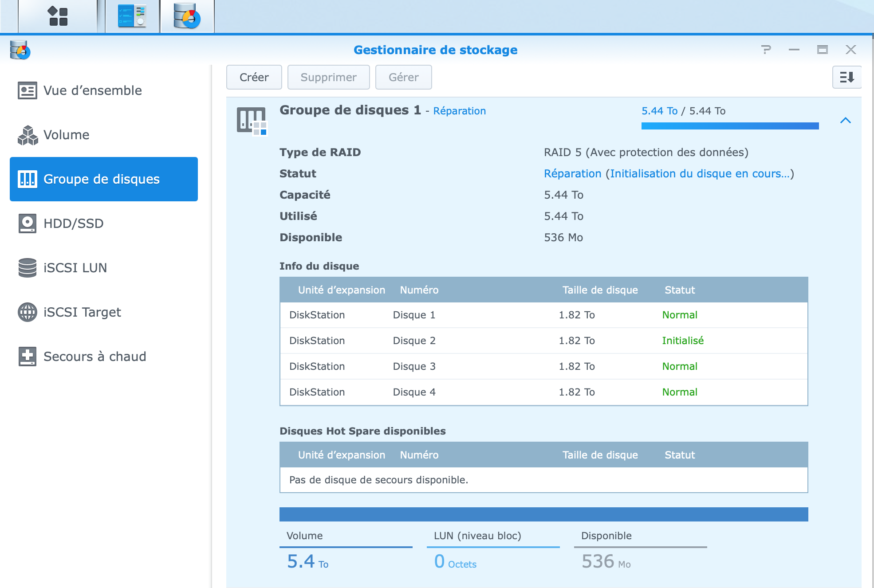Click the Réparation status link in header
The height and width of the screenshot is (588, 874).
[x=459, y=111]
